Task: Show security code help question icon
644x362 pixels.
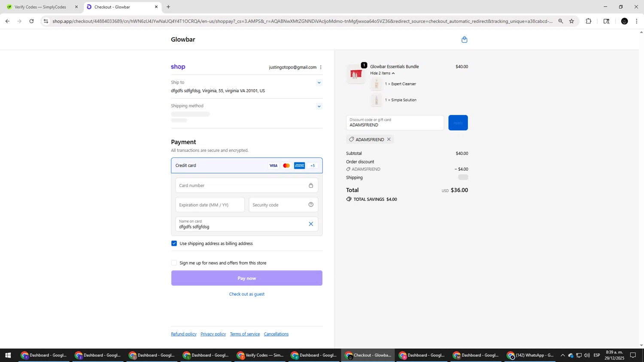Action: tap(311, 205)
